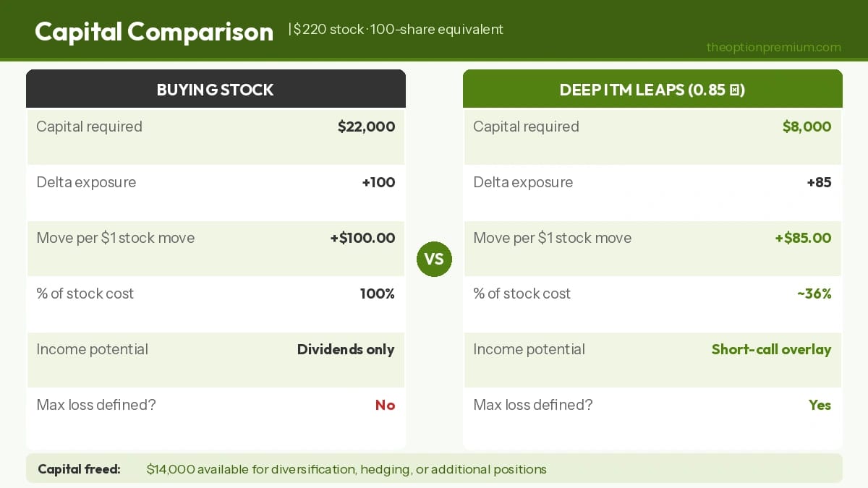868x488 pixels.
Task: Click the green Yes max loss value
Action: pos(820,406)
